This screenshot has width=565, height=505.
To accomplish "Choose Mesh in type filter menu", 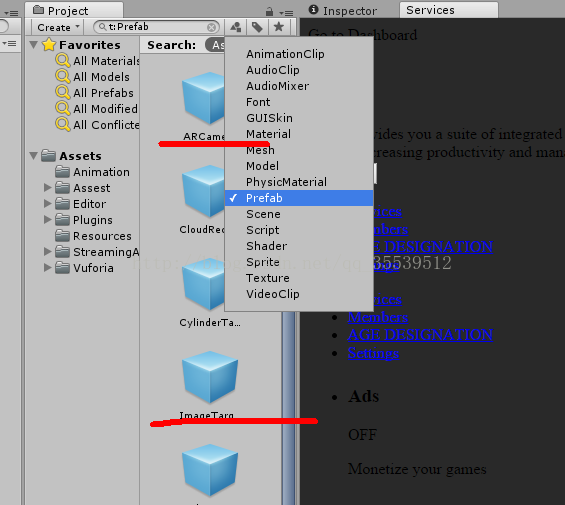I will click(299, 150).
